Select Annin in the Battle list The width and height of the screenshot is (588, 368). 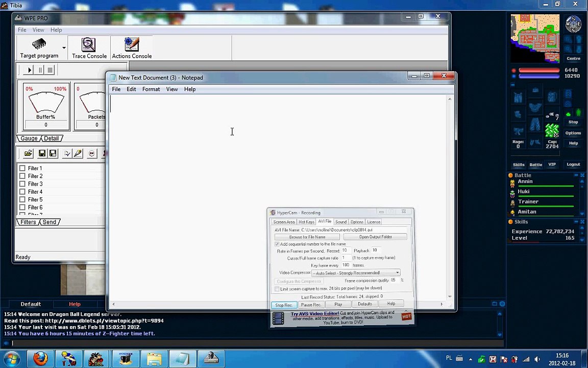tap(542, 183)
